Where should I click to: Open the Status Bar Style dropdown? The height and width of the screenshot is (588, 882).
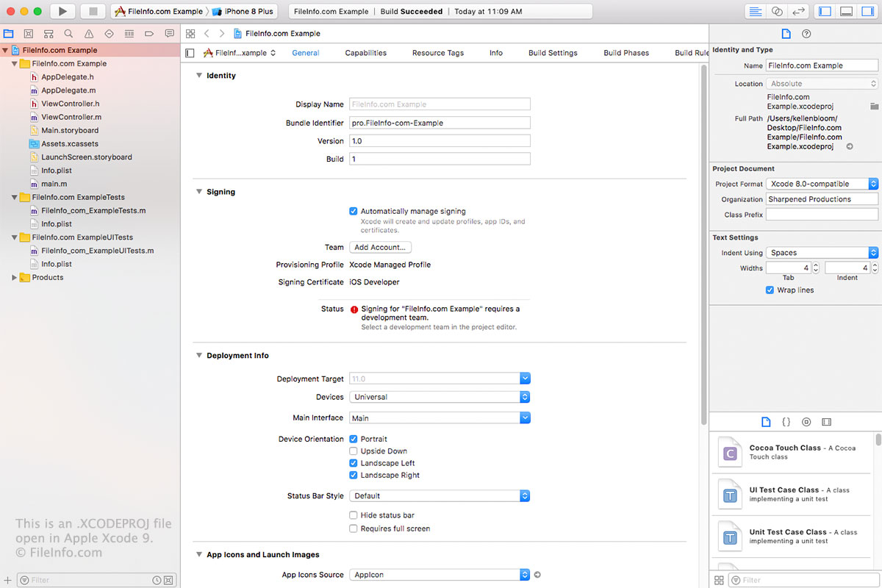tap(440, 496)
